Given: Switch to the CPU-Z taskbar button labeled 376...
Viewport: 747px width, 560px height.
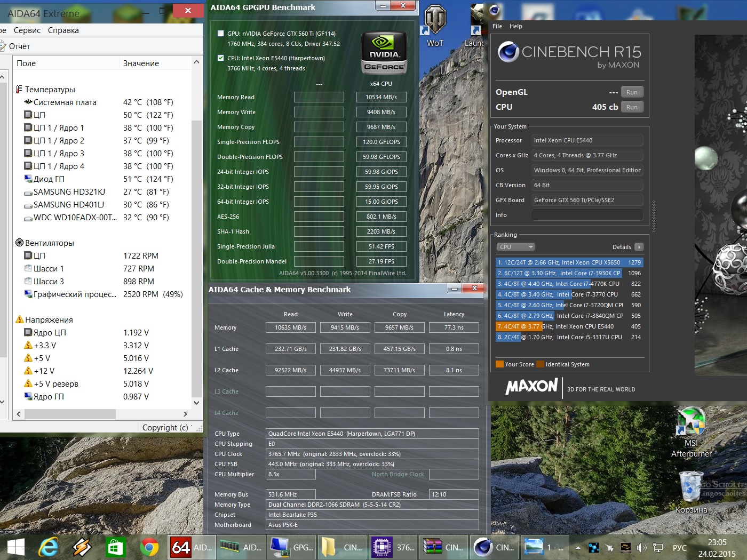Looking at the screenshot, I should [x=392, y=547].
